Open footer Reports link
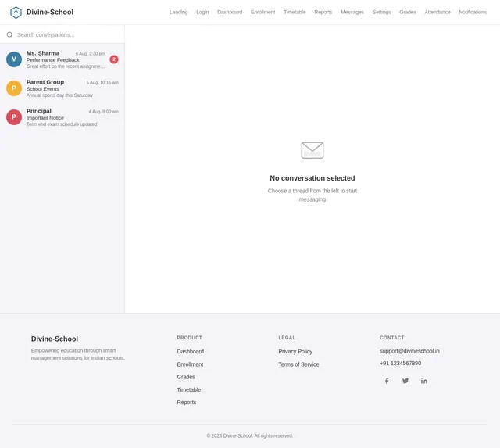 tap(187, 403)
